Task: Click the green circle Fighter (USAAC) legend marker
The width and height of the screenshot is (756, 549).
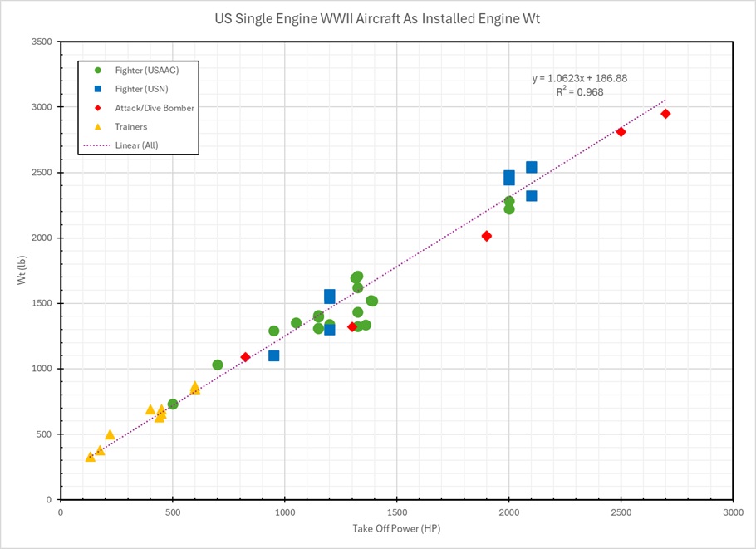Action: pyautogui.click(x=98, y=71)
